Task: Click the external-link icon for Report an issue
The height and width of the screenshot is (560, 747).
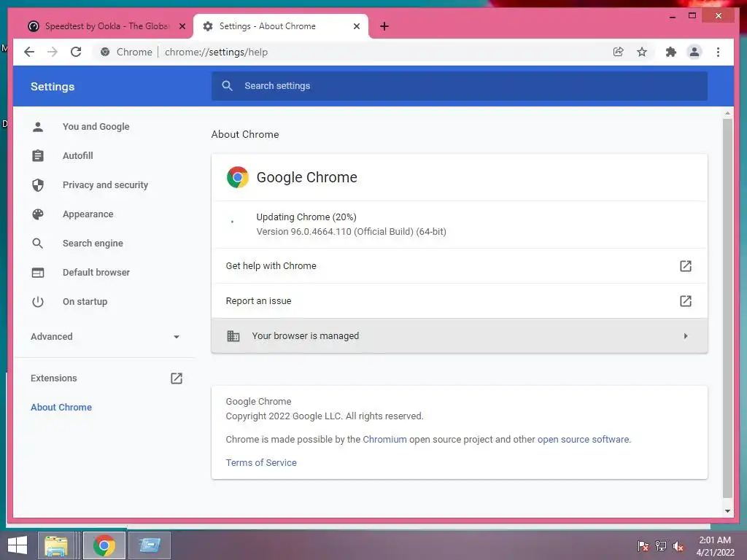Action: tap(686, 301)
